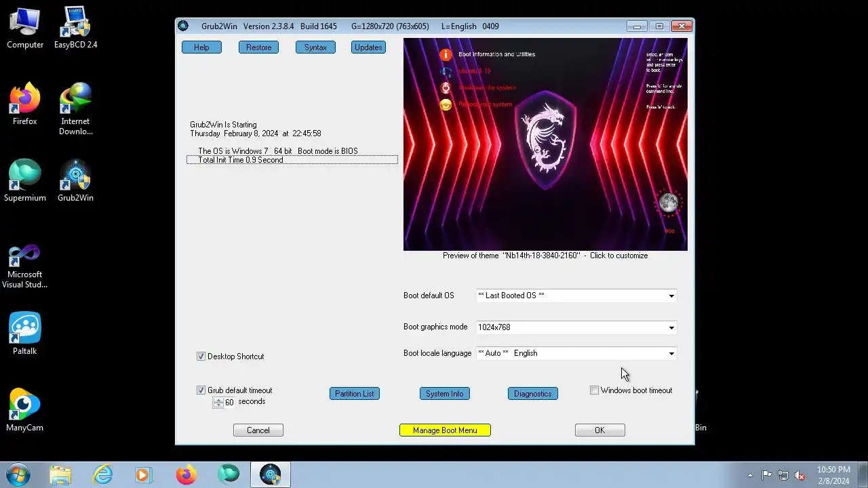Image resolution: width=868 pixels, height=488 pixels.
Task: Click the Help button
Action: tap(201, 47)
